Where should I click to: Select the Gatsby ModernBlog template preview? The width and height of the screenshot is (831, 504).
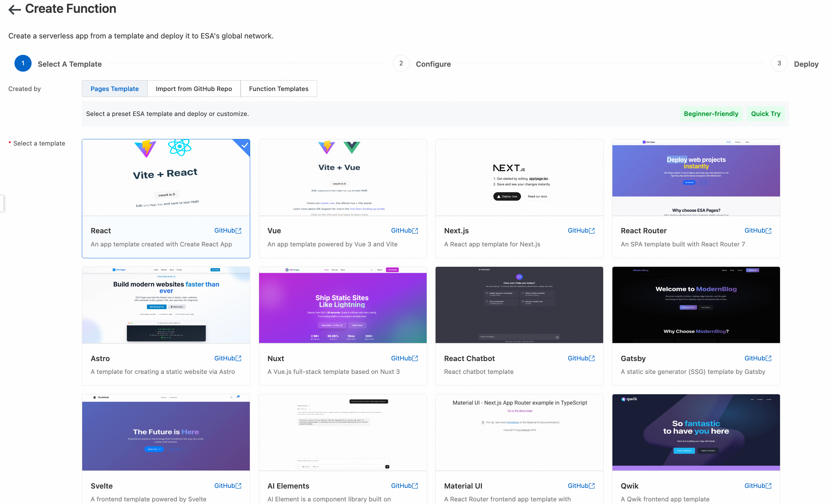pyautogui.click(x=696, y=305)
